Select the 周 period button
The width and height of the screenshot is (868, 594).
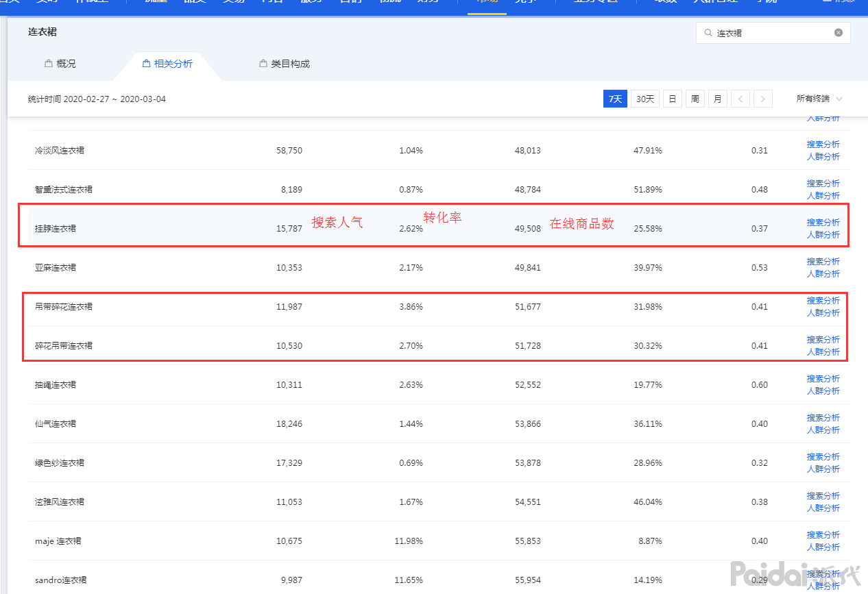point(695,99)
